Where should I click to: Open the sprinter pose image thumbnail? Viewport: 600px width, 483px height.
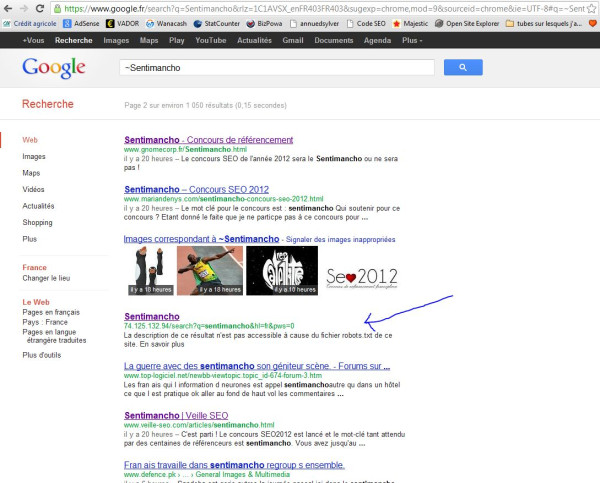coord(210,271)
